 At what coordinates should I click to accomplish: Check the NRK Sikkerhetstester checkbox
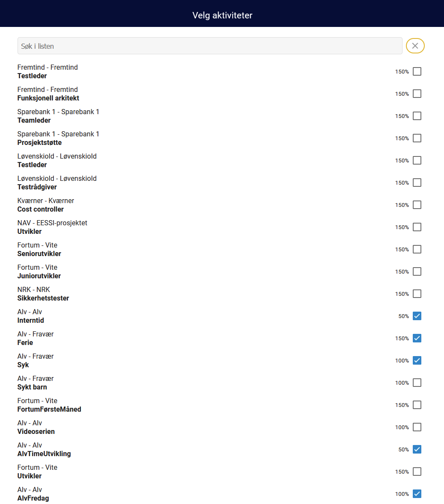[x=417, y=294]
